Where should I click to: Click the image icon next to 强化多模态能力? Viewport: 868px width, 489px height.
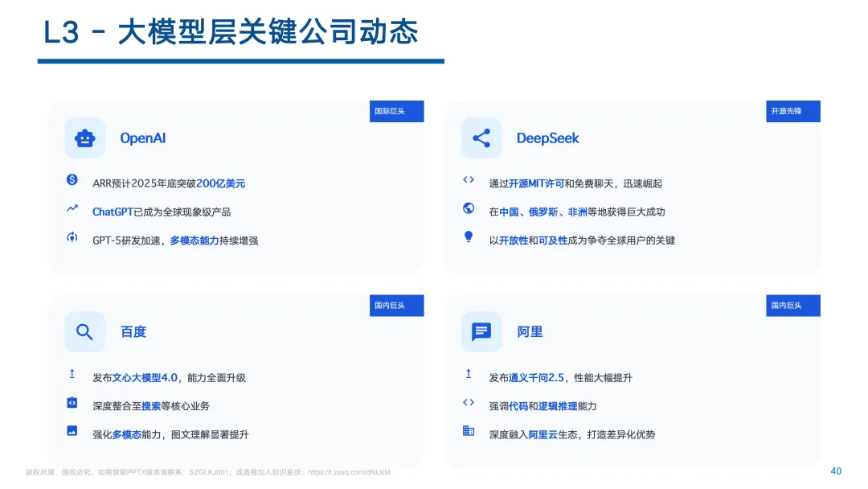click(x=72, y=431)
